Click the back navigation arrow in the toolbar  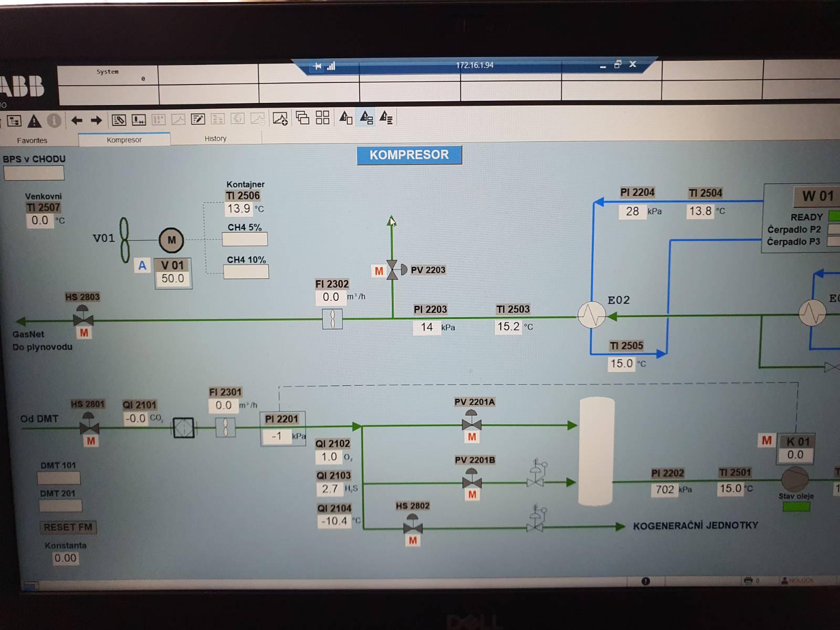(77, 120)
